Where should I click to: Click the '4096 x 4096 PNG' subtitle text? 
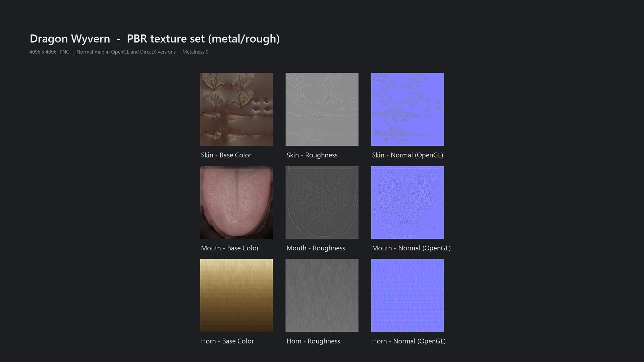[49, 52]
